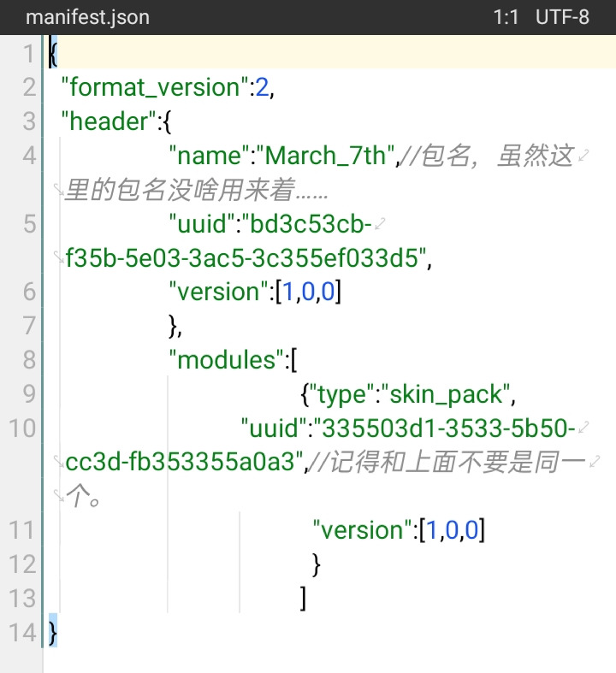Click the "version" key on line 11
This screenshot has height=673, width=616.
coord(362,530)
